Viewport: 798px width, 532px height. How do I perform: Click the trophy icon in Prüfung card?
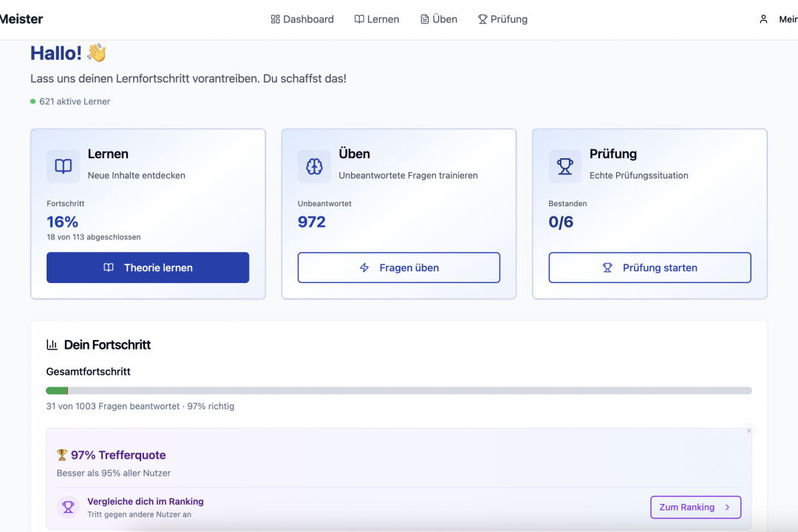tap(565, 166)
